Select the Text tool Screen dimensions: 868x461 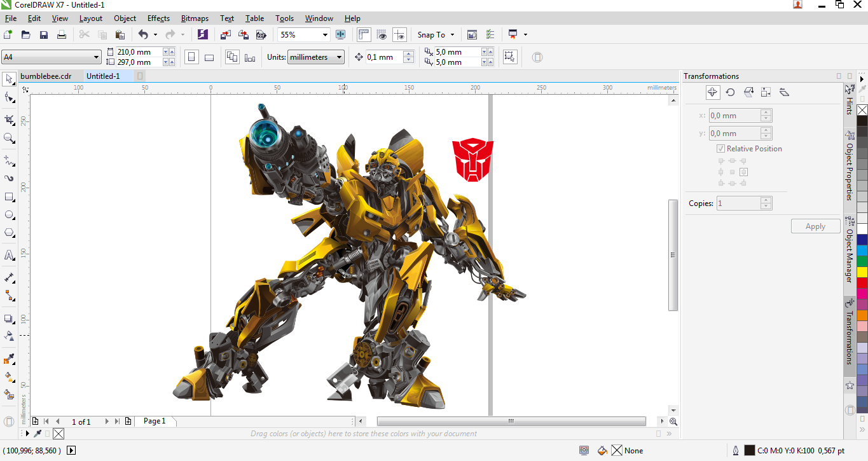[10, 256]
